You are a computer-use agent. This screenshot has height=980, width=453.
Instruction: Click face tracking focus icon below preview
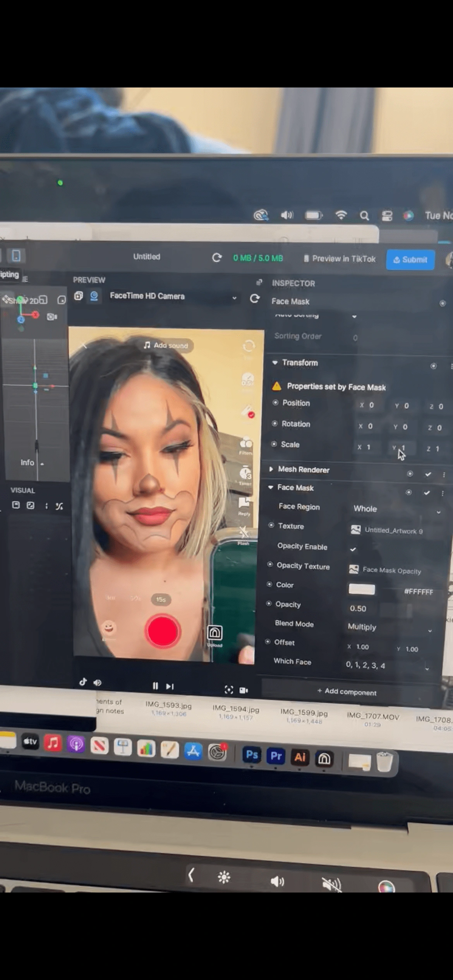coord(229,690)
